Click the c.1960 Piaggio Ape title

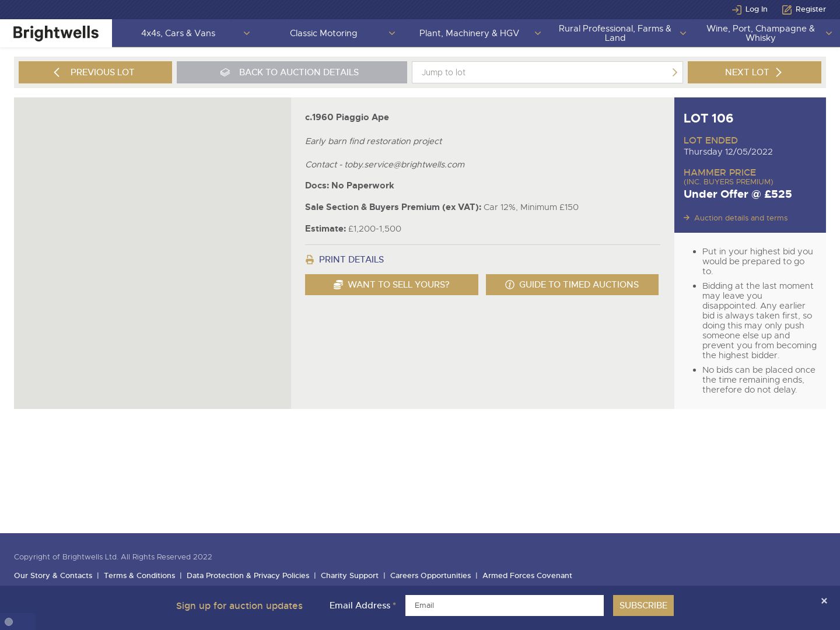[x=347, y=117]
